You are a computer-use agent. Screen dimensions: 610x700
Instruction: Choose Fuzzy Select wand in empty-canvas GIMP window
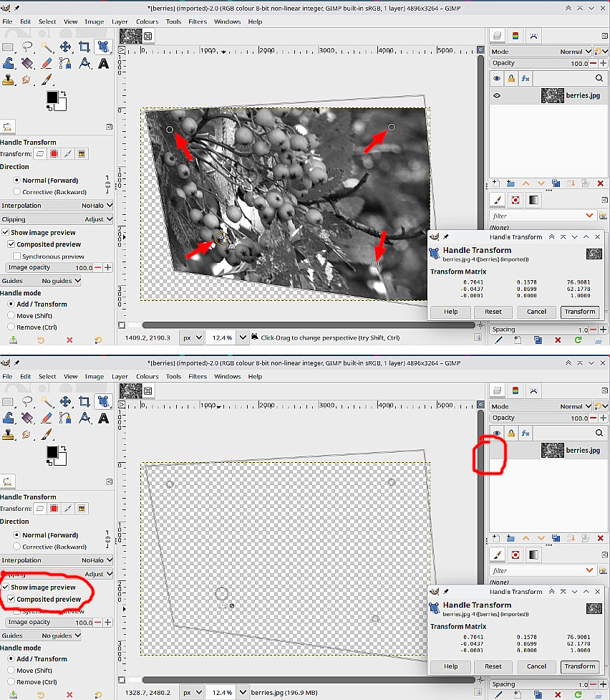47,402
